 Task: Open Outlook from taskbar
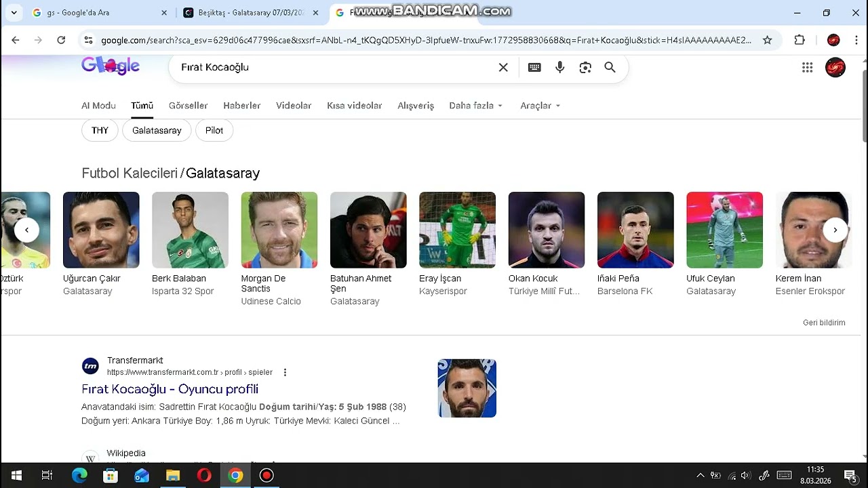[142, 475]
